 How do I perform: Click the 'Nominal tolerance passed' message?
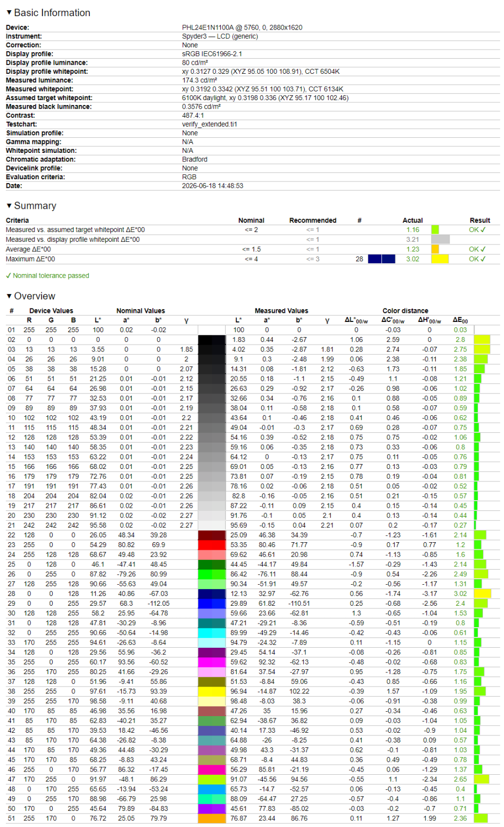click(x=47, y=276)
